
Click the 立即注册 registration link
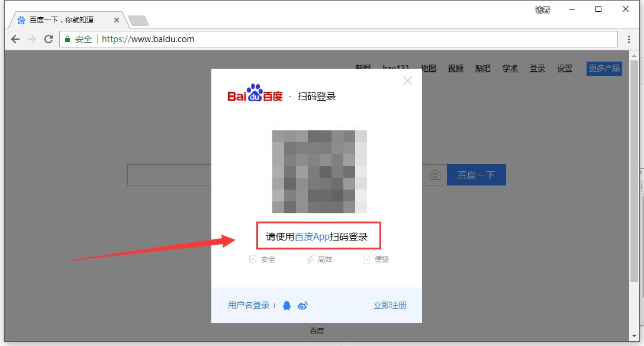click(x=390, y=305)
